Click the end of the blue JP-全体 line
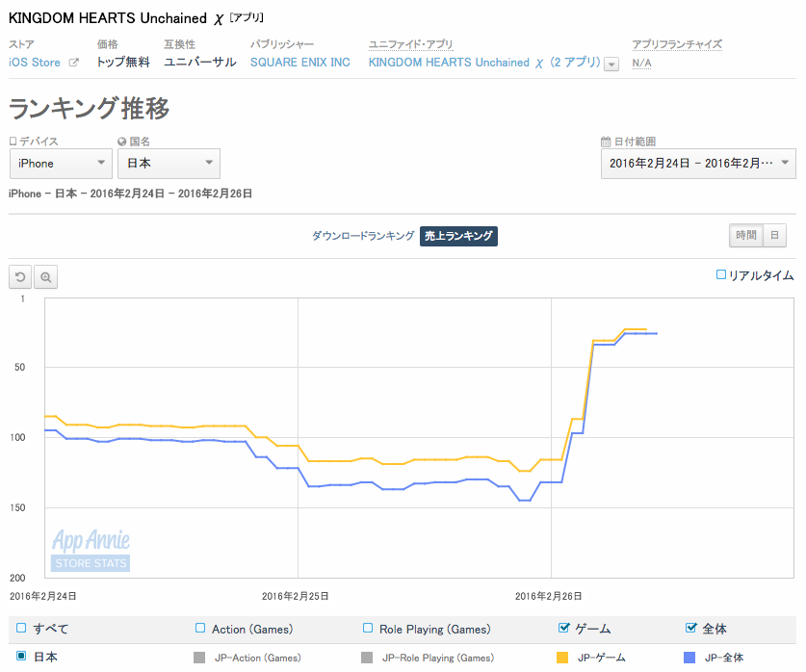The width and height of the screenshot is (806, 672). pos(657,333)
